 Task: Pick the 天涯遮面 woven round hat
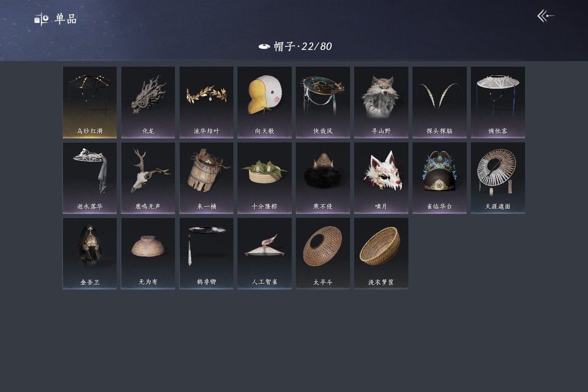[498, 178]
